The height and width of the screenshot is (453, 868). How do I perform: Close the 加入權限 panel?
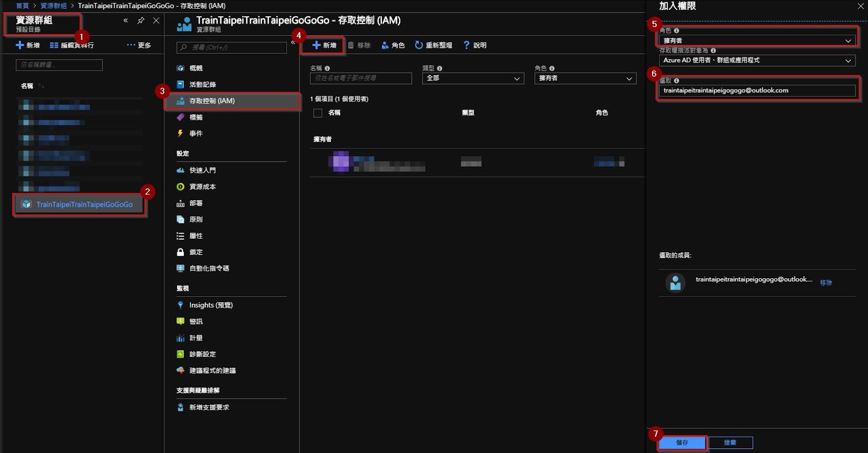(860, 6)
